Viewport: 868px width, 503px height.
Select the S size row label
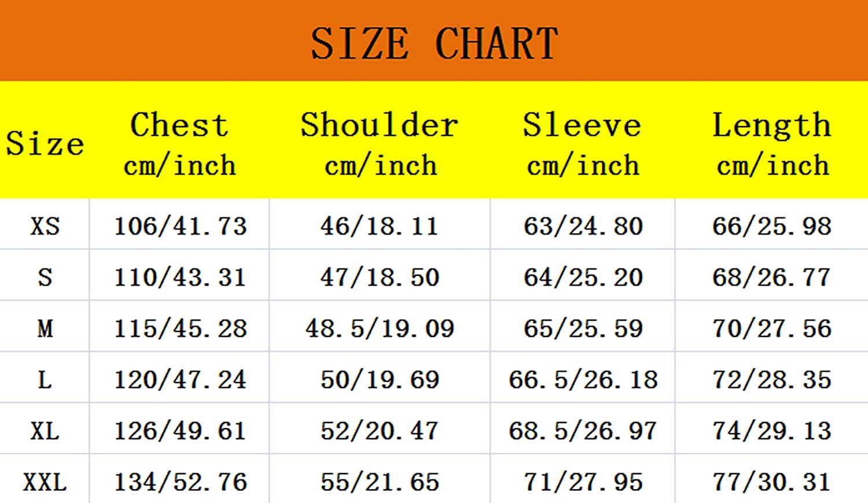click(x=45, y=277)
